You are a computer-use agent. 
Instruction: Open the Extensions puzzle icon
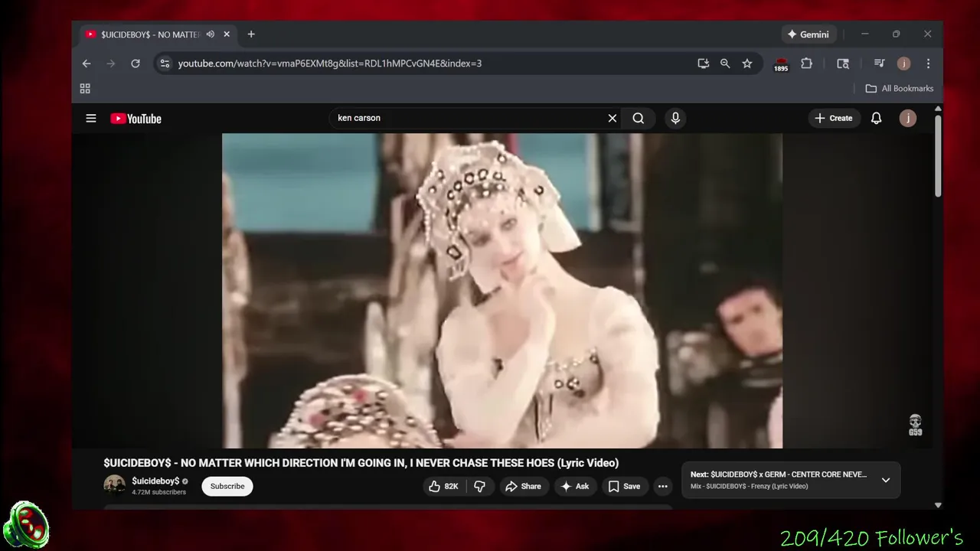pos(806,64)
